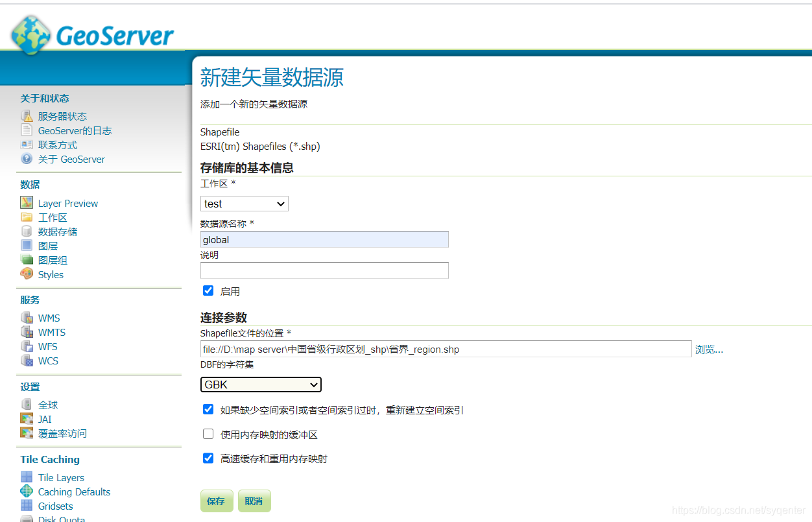The width and height of the screenshot is (812, 522).
Task: Open WCS service settings link
Action: pyautogui.click(x=48, y=361)
